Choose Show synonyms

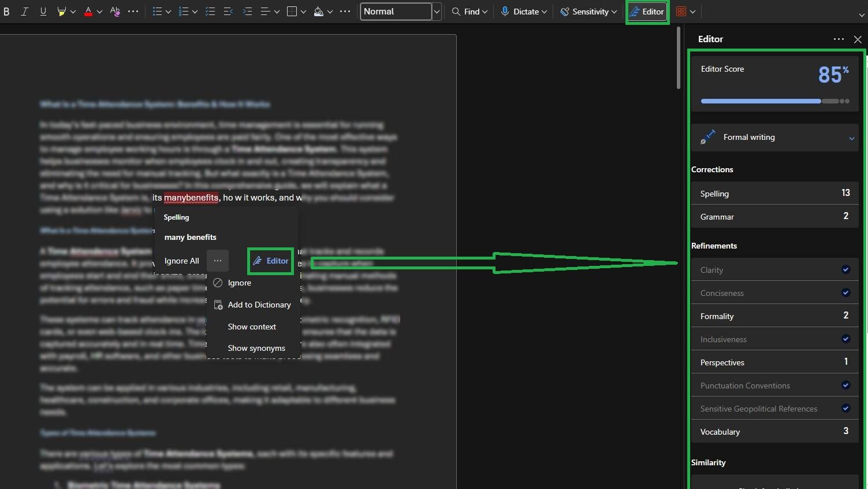pyautogui.click(x=256, y=349)
